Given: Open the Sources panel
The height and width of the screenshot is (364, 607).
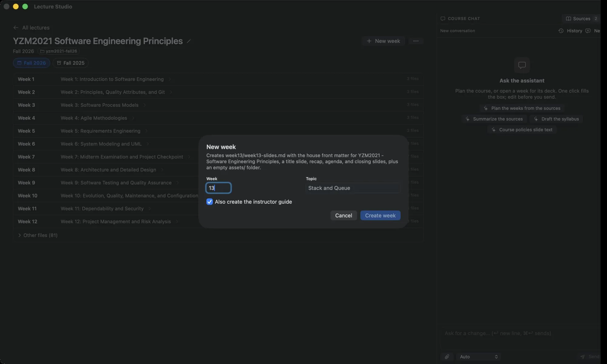Looking at the screenshot, I should (x=581, y=19).
